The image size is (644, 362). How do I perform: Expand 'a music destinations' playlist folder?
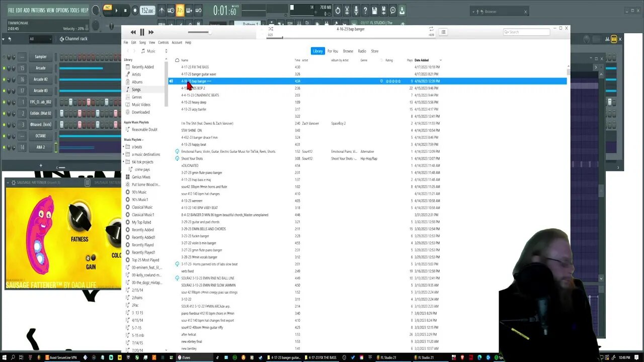click(123, 154)
